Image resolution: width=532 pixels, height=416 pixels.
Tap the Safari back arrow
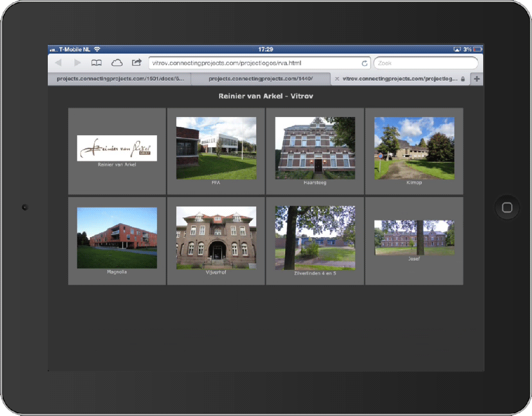click(58, 63)
